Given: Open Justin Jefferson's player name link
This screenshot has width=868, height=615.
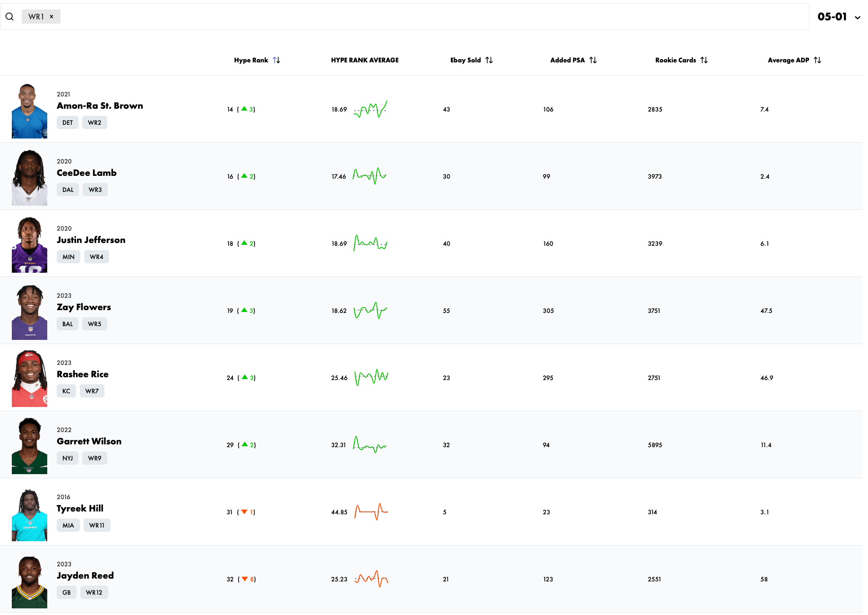Looking at the screenshot, I should tap(91, 240).
